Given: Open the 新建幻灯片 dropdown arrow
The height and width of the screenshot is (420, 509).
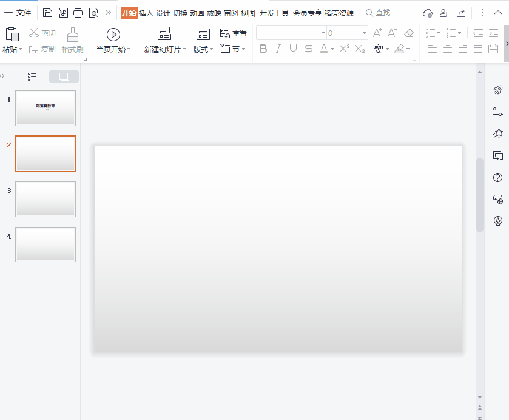Looking at the screenshot, I should [184, 49].
